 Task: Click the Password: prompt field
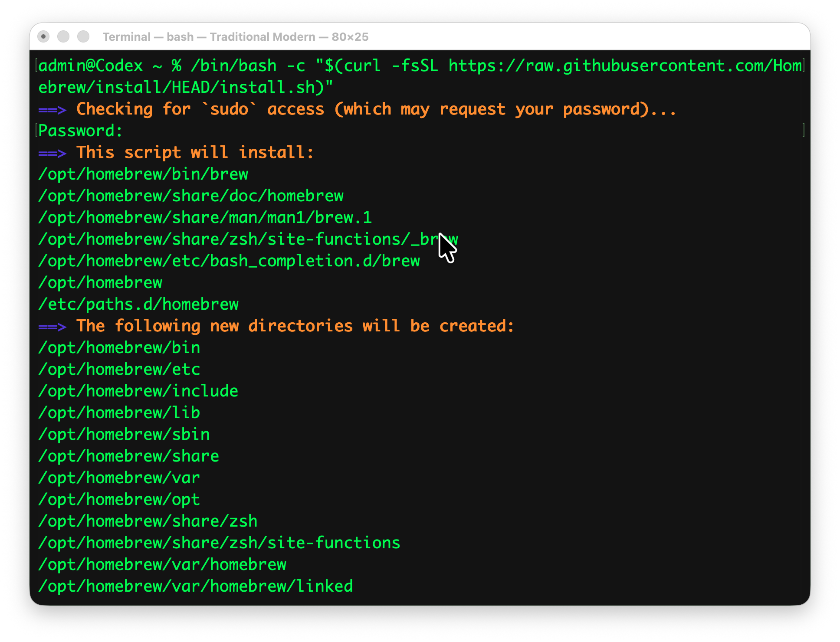81,131
